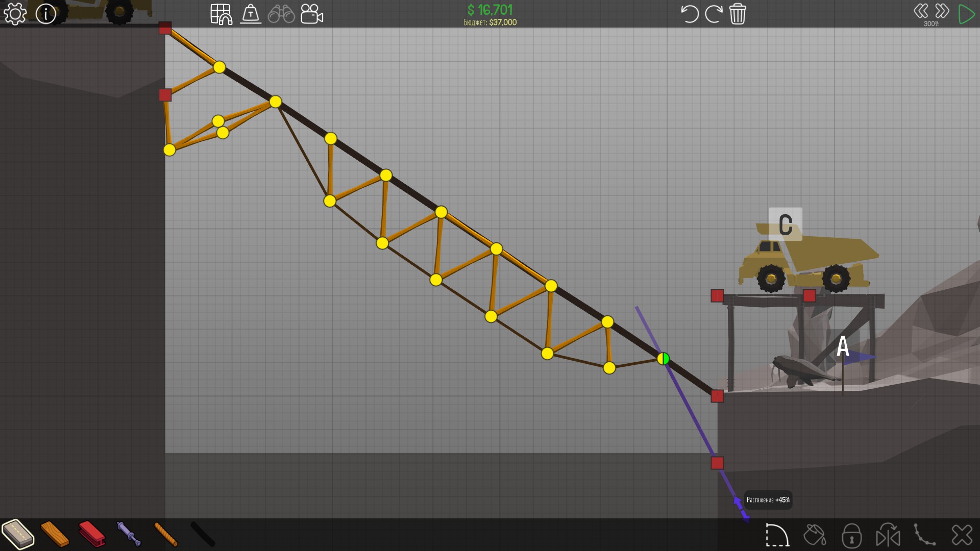This screenshot has width=980, height=551.
Task: Toggle the stress weight display icon
Action: coord(251,14)
